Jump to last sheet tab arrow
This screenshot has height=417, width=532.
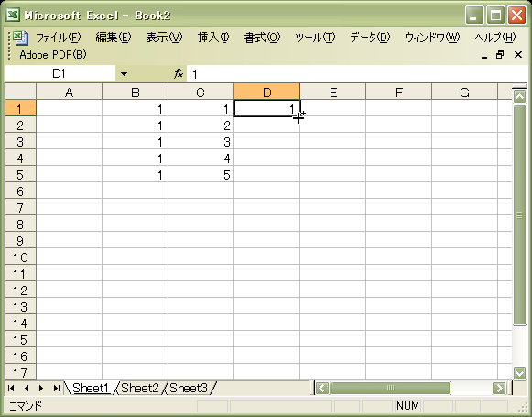click(x=57, y=388)
